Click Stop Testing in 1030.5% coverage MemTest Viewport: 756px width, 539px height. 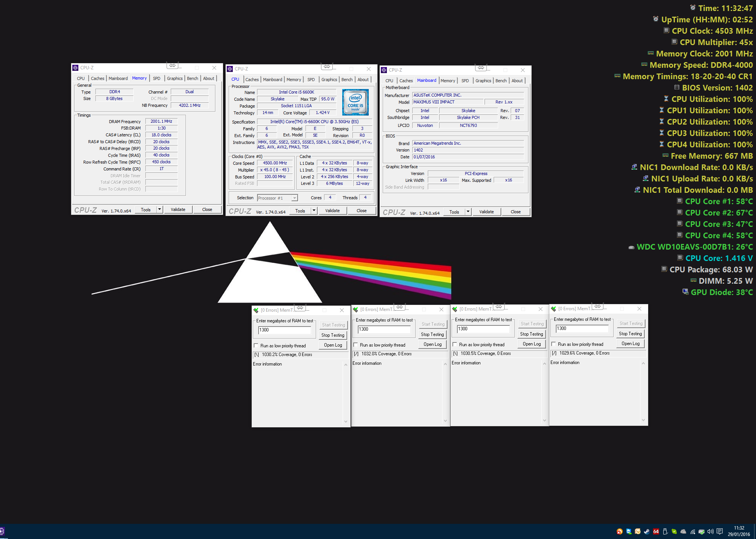tap(532, 334)
